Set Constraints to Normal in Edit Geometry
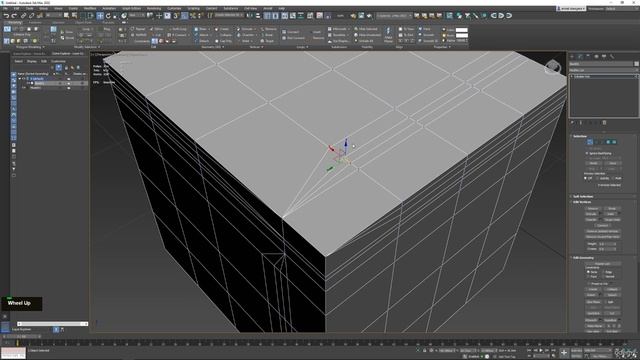The image size is (640, 360). [x=604, y=276]
